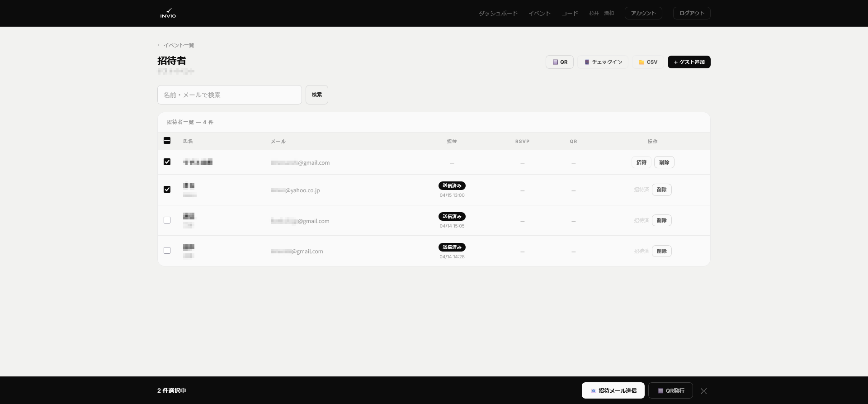Go back via ← イベント一覧 link

click(x=176, y=45)
